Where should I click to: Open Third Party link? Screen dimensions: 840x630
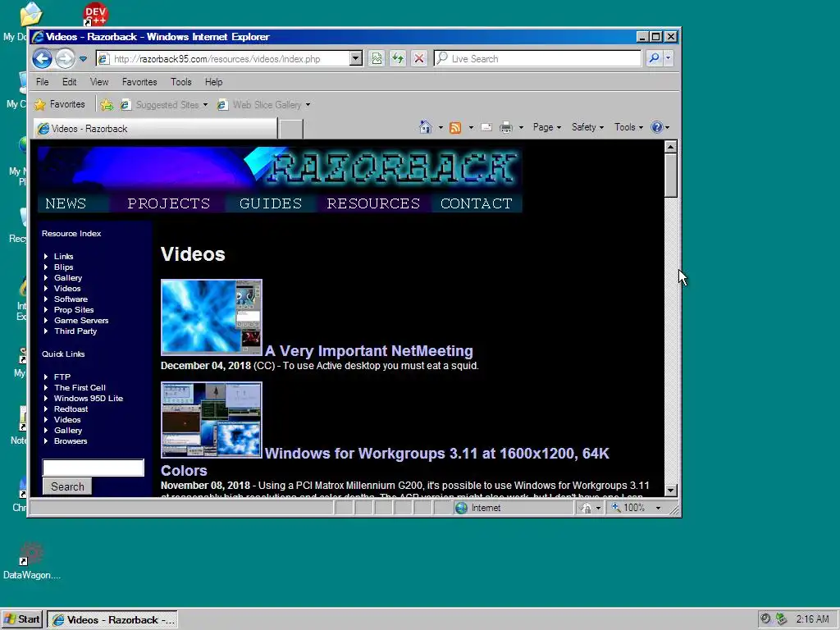pos(75,331)
